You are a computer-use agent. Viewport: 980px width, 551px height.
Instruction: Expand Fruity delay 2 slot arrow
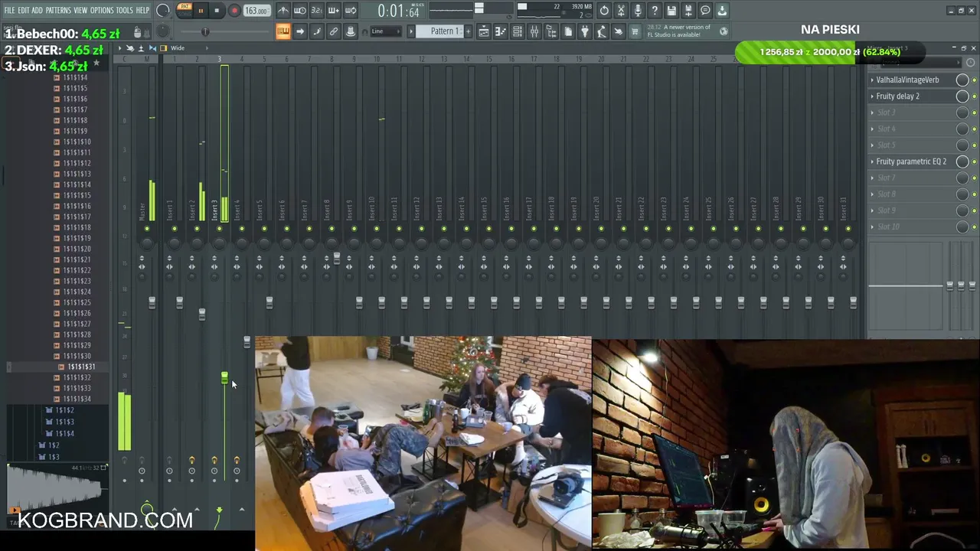point(872,96)
